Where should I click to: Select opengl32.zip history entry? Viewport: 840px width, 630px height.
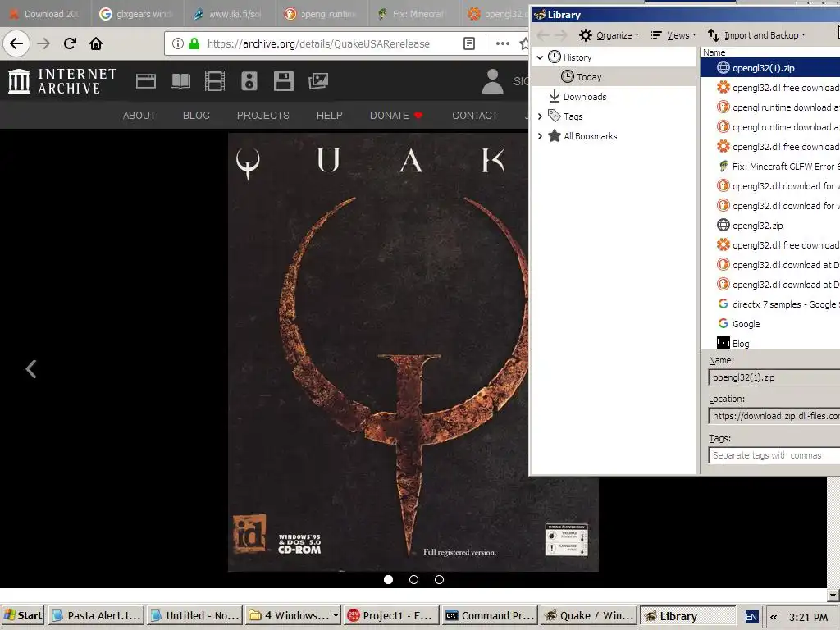tap(770, 225)
